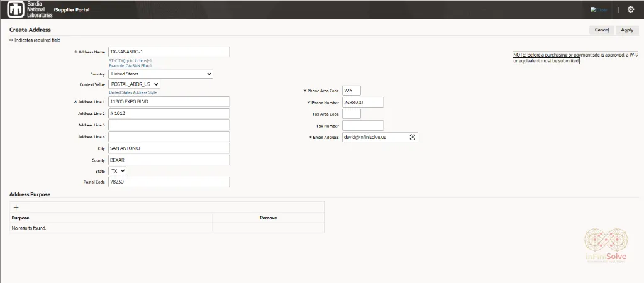Add an address purpose with plus icon
Screen dimensions: 644x283
coord(16,208)
